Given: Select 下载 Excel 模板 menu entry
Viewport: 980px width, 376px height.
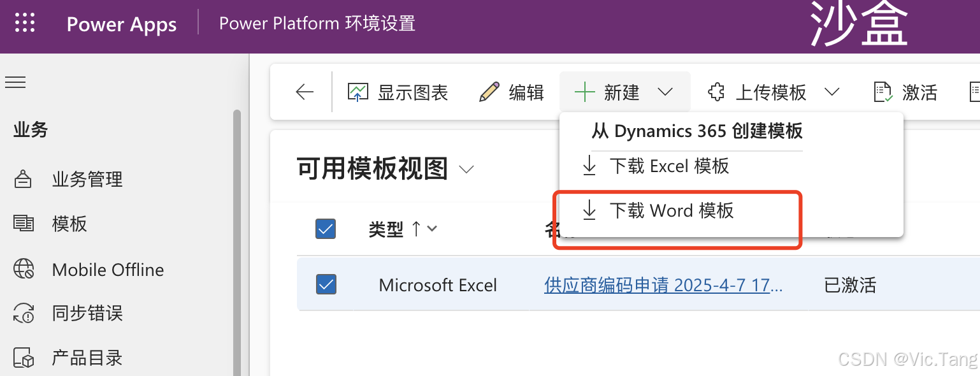Looking at the screenshot, I should tap(731, 166).
